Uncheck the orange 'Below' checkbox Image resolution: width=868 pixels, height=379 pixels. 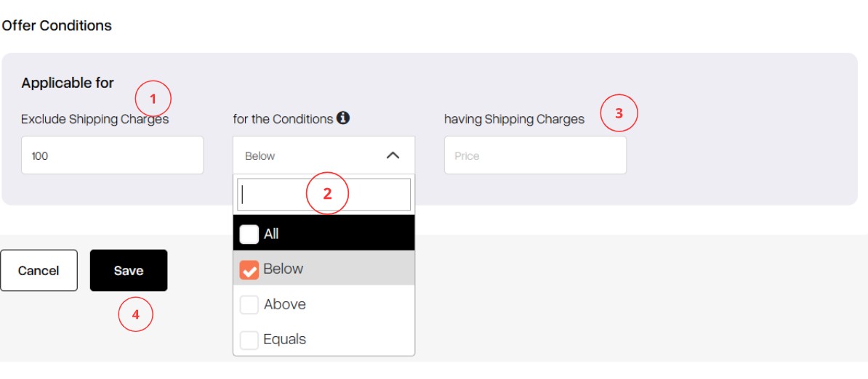[249, 269]
